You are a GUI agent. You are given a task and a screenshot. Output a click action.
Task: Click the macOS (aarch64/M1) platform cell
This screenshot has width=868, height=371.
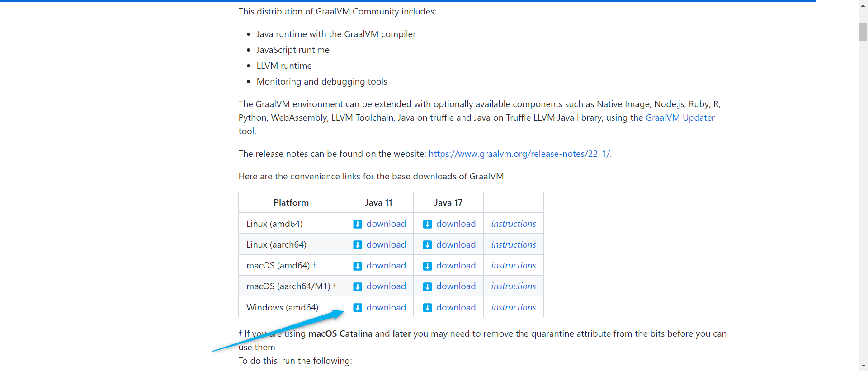point(291,286)
